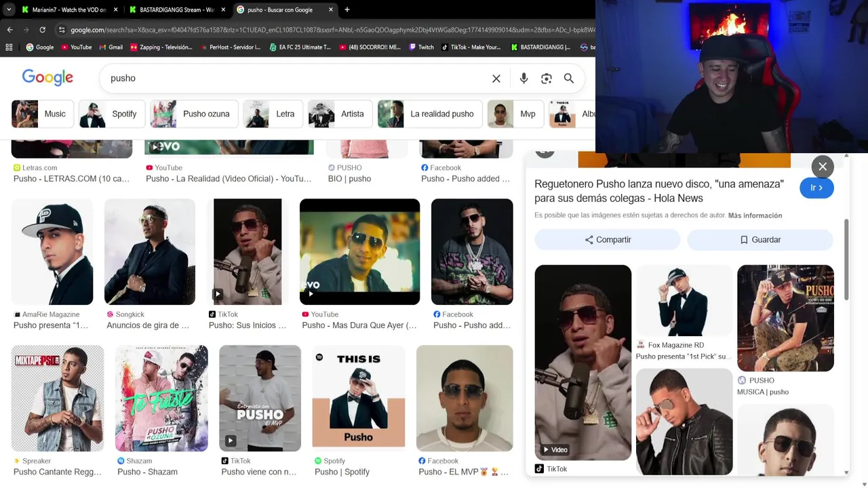Filter images by Music chip
This screenshot has width=868, height=488.
coord(43,114)
